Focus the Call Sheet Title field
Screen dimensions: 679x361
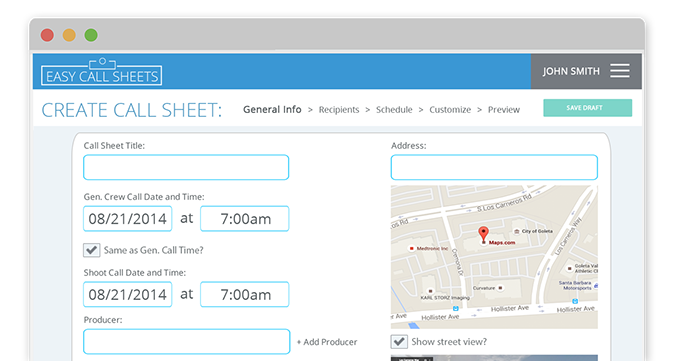pyautogui.click(x=186, y=167)
